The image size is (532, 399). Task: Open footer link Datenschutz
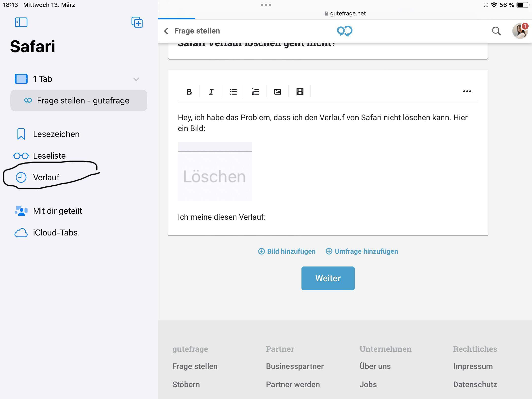coord(475,384)
